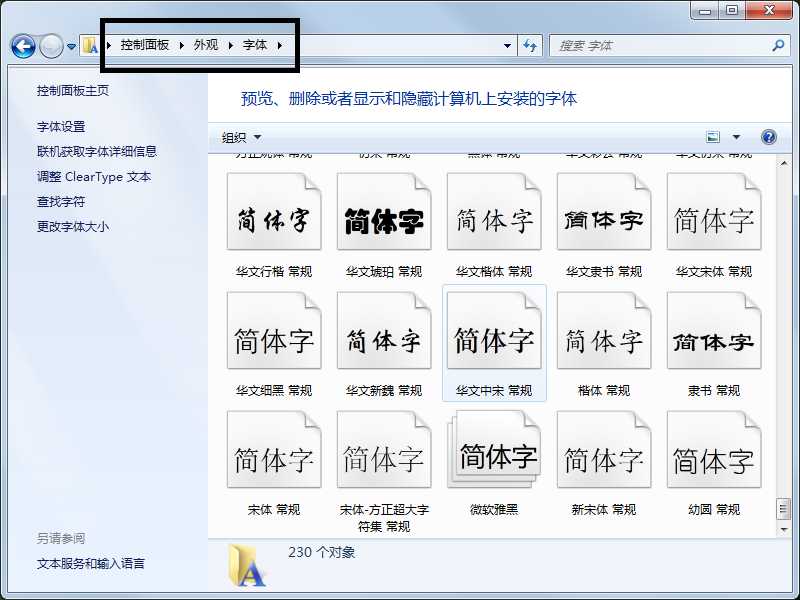Open 联机获取字体详细信息 link
800x600 pixels.
(x=97, y=152)
